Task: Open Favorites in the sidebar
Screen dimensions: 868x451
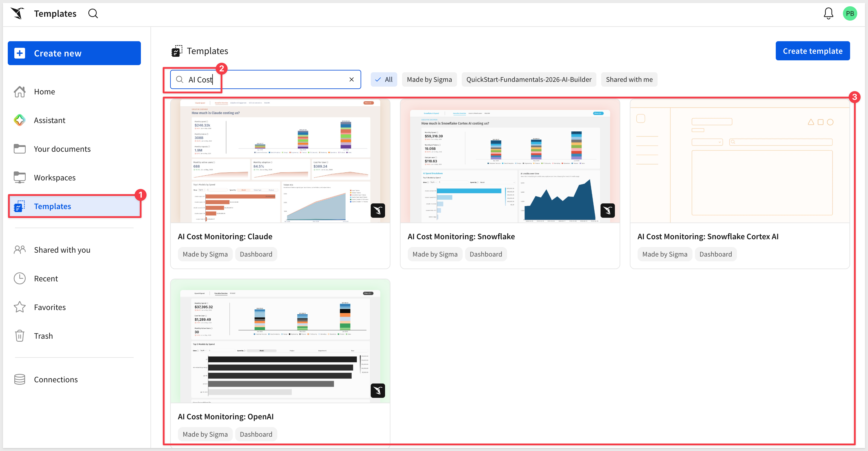Action: pyautogui.click(x=74, y=307)
